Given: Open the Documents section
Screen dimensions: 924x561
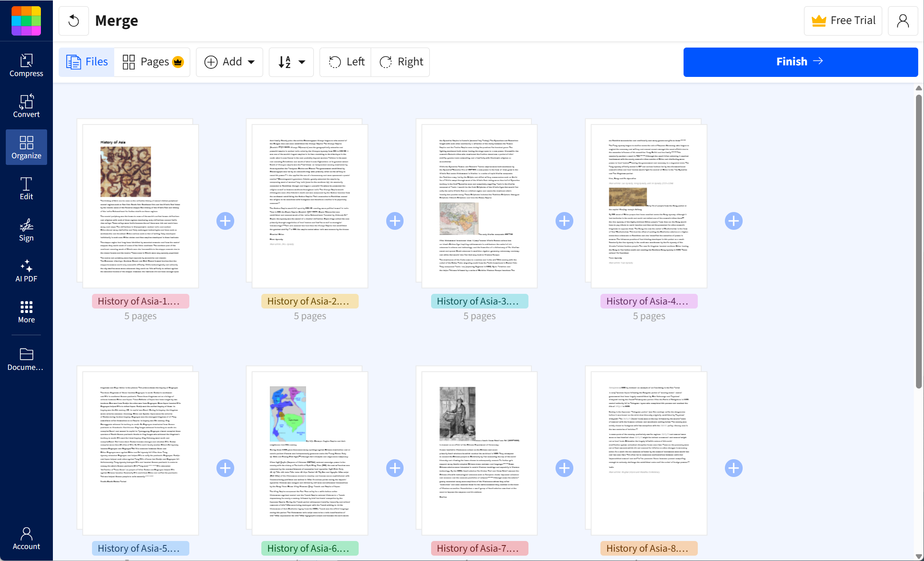Looking at the screenshot, I should pos(26,358).
